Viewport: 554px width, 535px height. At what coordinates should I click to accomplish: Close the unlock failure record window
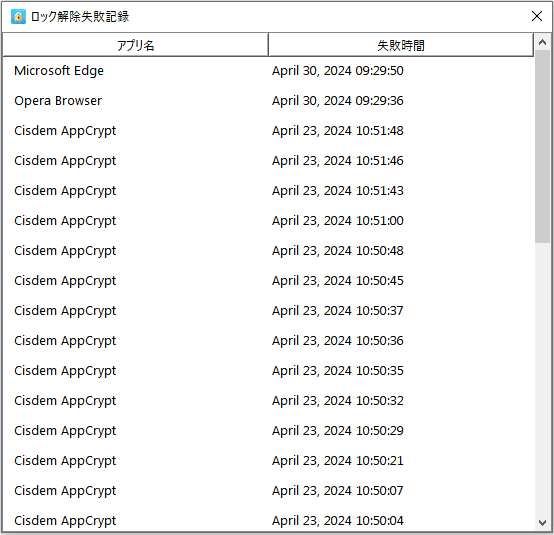537,16
